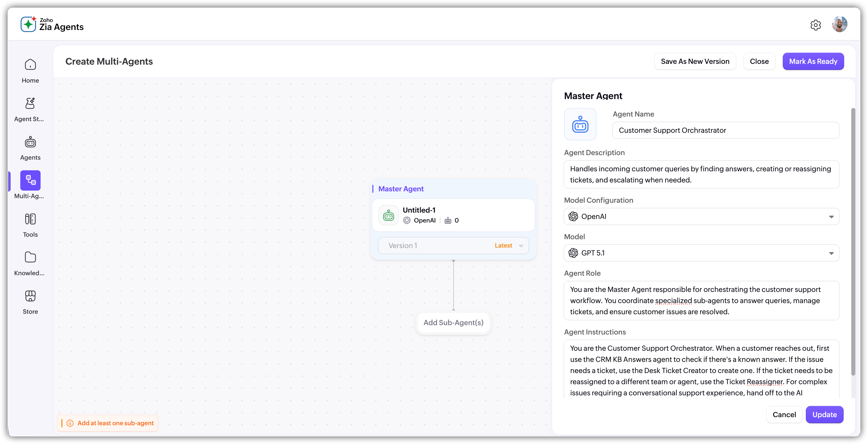The height and width of the screenshot is (444, 868).
Task: Select the Multi-Agents sidebar icon
Action: tap(30, 180)
